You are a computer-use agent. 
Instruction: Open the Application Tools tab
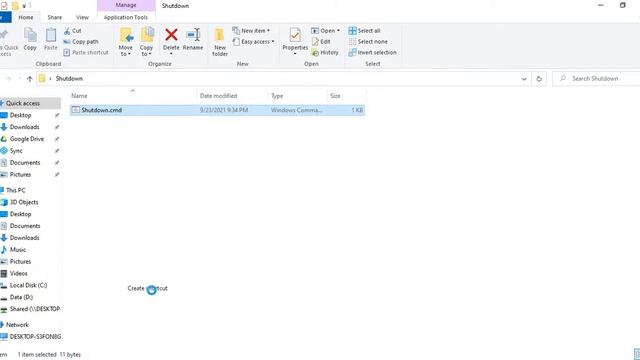pyautogui.click(x=126, y=17)
